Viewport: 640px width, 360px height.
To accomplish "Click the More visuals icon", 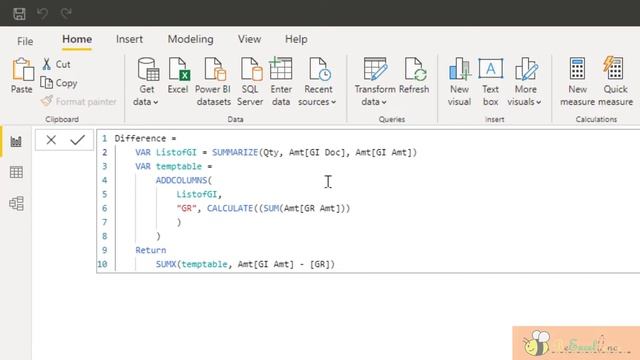I will [526, 69].
